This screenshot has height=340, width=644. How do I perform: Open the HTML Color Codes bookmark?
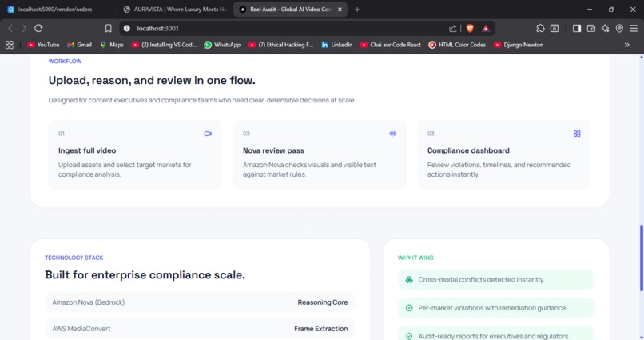tap(457, 45)
